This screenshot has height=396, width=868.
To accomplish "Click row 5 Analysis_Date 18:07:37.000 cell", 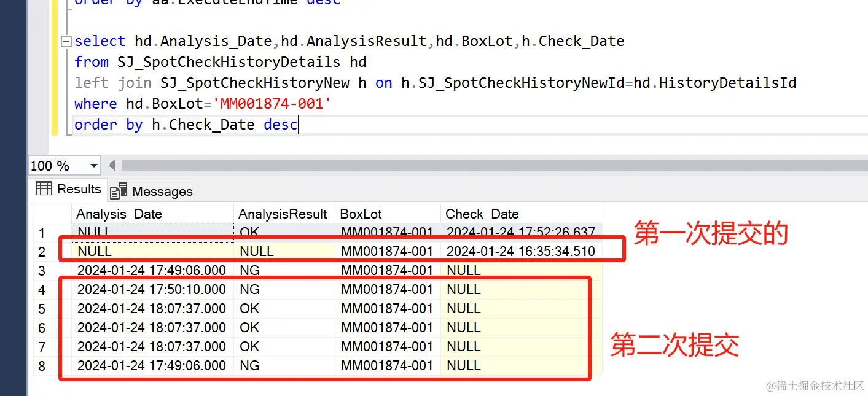I will [153, 308].
